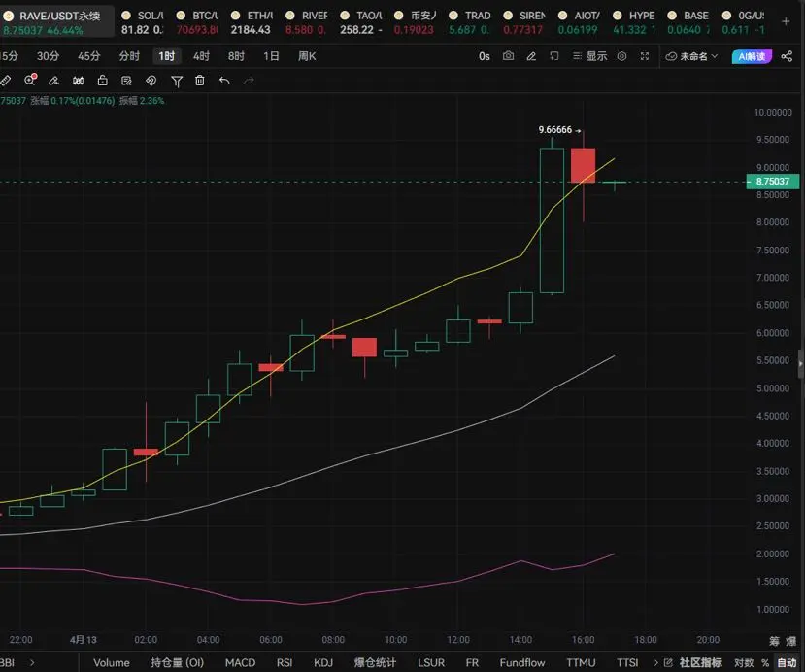Screen dimensions: 805x672
Task: Enable 对数 logarithmic scale
Action: pos(744,662)
